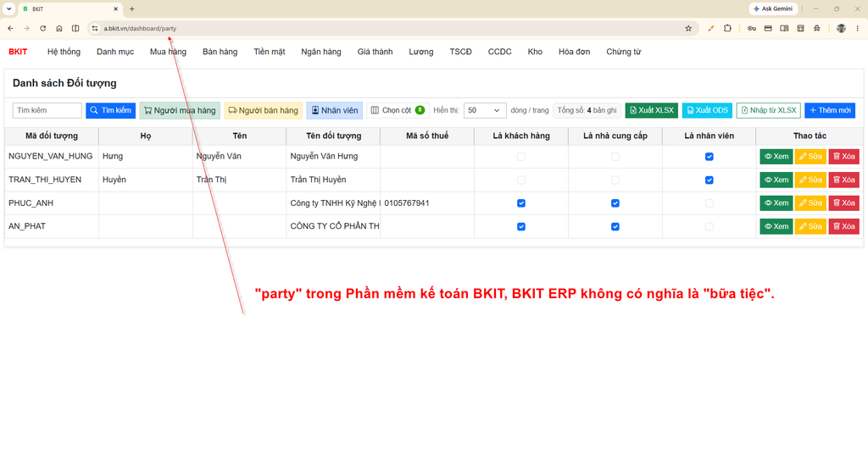
Task: Click the blue Tìm kiếm search button
Action: [x=111, y=110]
